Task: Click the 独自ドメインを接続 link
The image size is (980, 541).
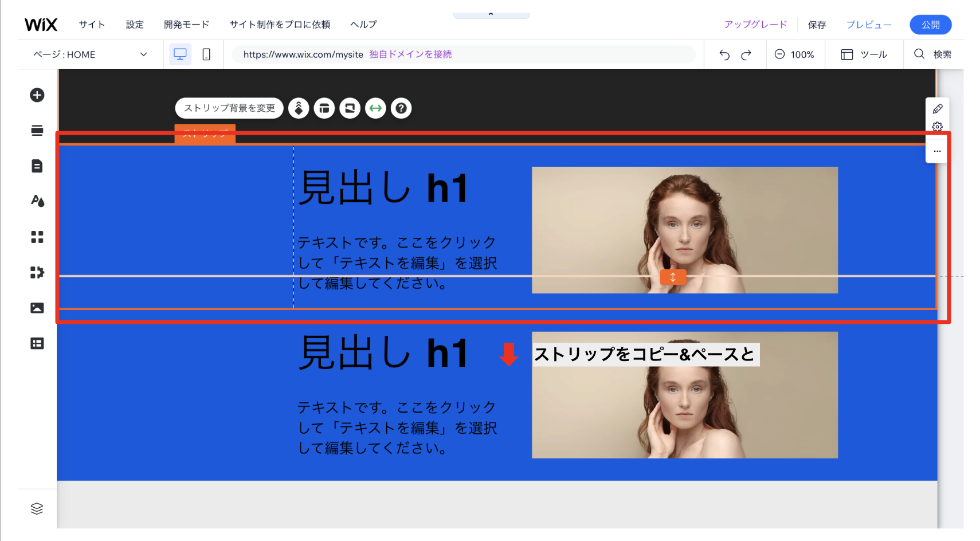Action: click(x=410, y=54)
